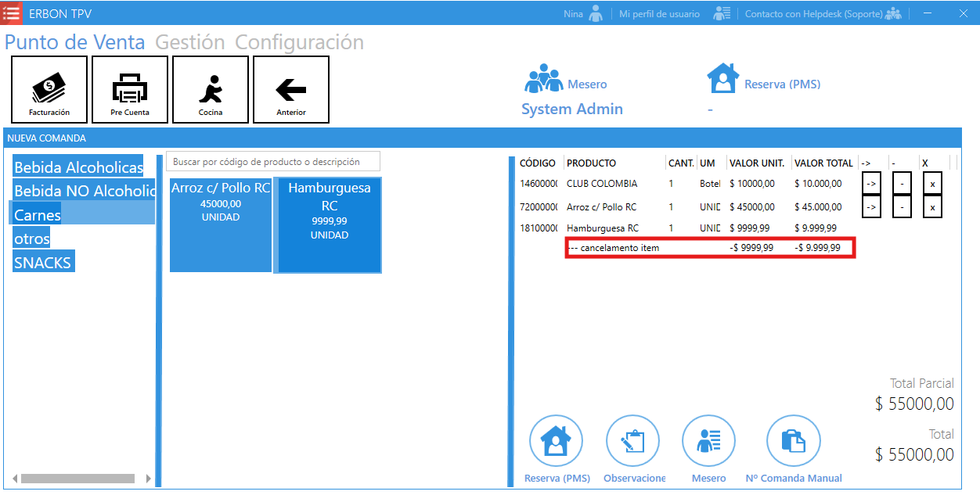Open the Configuración tab
Viewport: 980px width, 495px height.
(x=299, y=42)
